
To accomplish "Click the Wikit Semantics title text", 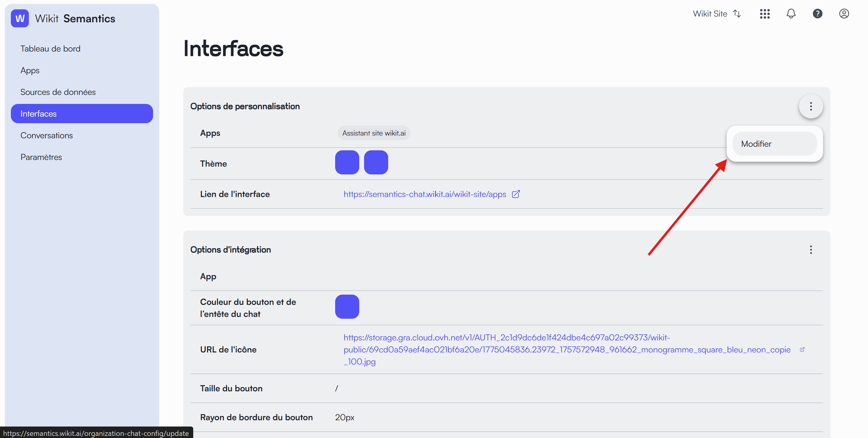I will point(75,18).
